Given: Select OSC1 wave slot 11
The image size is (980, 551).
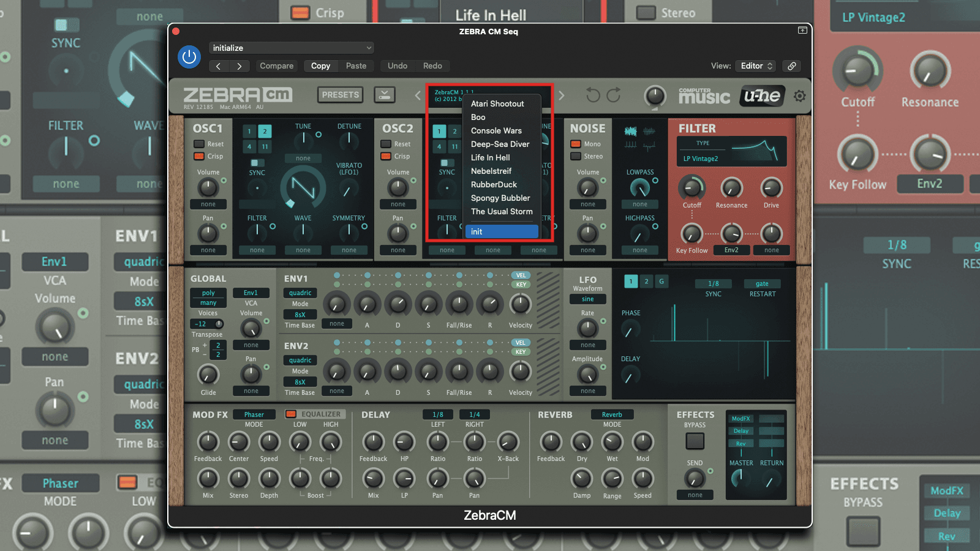Looking at the screenshot, I should point(265,147).
